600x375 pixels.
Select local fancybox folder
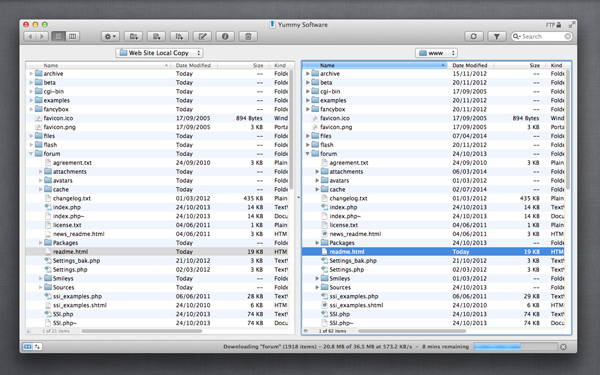click(x=56, y=109)
